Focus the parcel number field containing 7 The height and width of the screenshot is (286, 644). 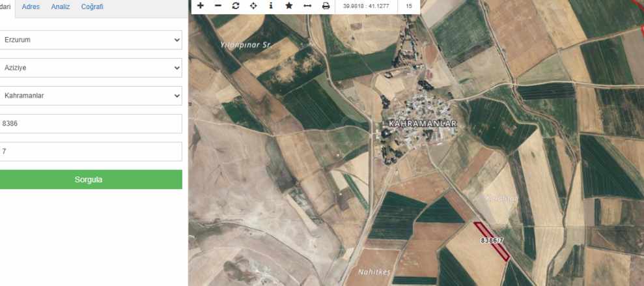[91, 152]
